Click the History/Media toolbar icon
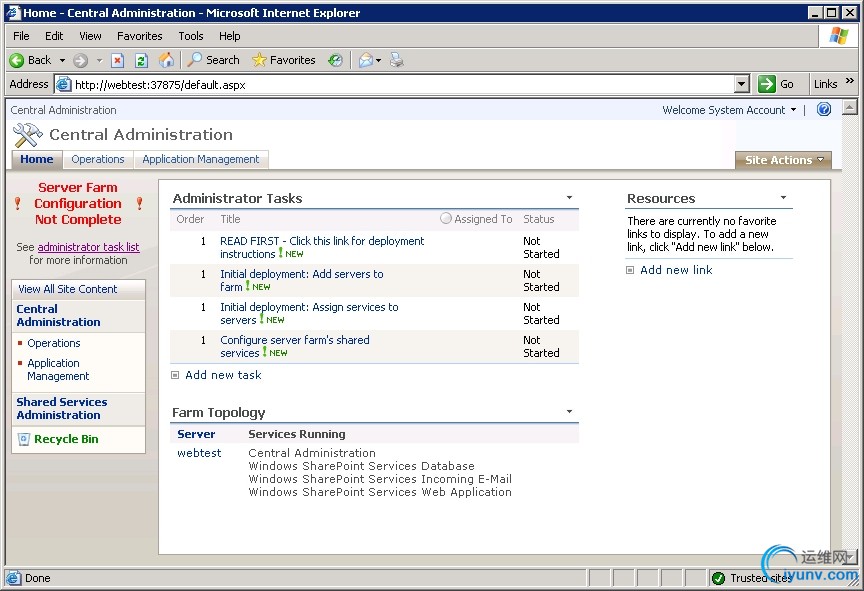 [335, 60]
